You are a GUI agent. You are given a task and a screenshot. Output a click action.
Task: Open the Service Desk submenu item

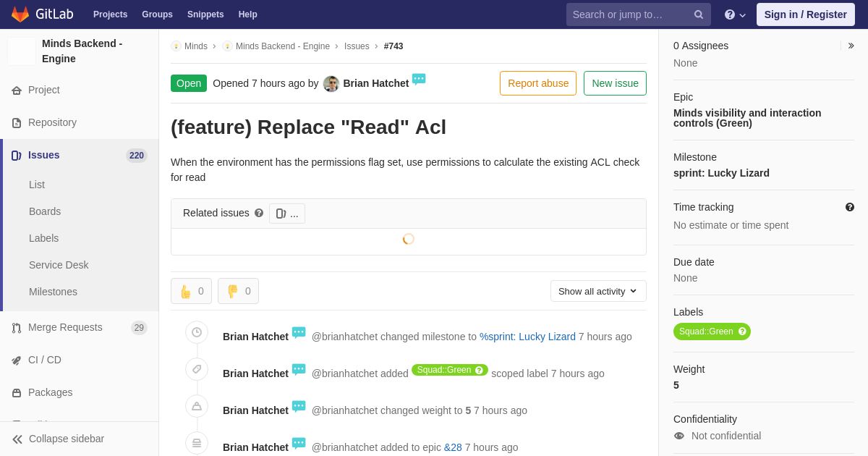pos(59,265)
